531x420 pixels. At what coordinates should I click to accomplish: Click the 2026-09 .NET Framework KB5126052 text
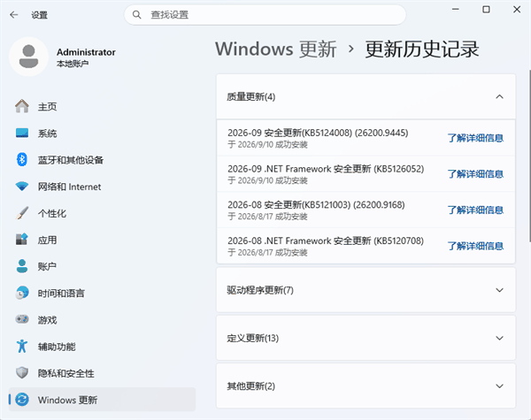tap(326, 169)
